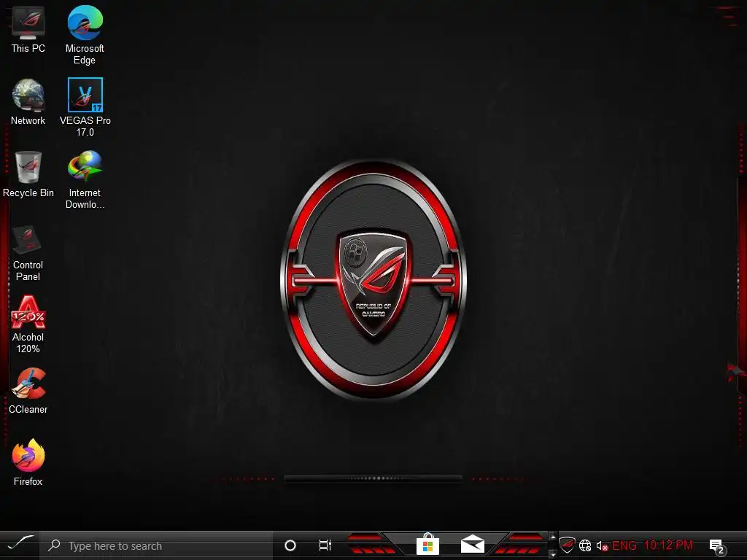Select the Network desktop icon

pos(28,102)
